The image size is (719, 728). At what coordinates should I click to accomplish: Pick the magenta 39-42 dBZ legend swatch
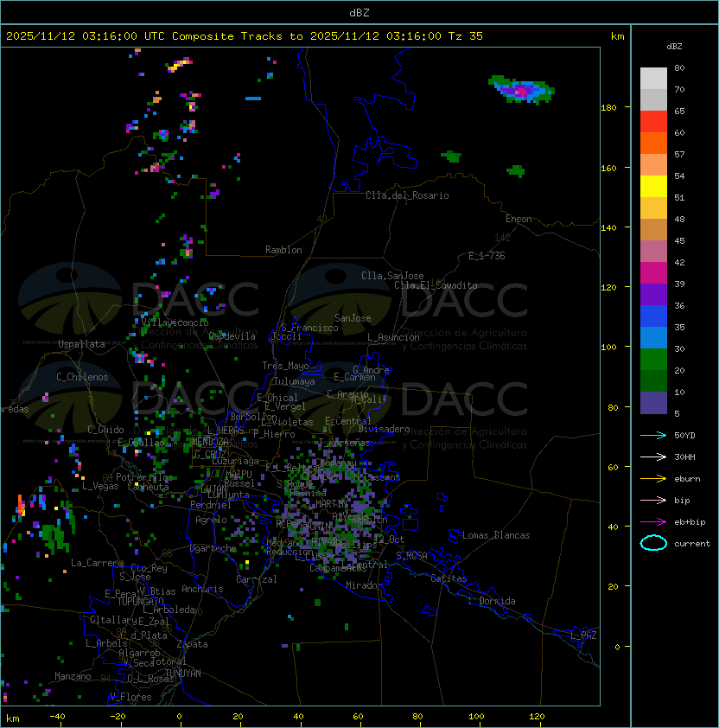point(653,273)
